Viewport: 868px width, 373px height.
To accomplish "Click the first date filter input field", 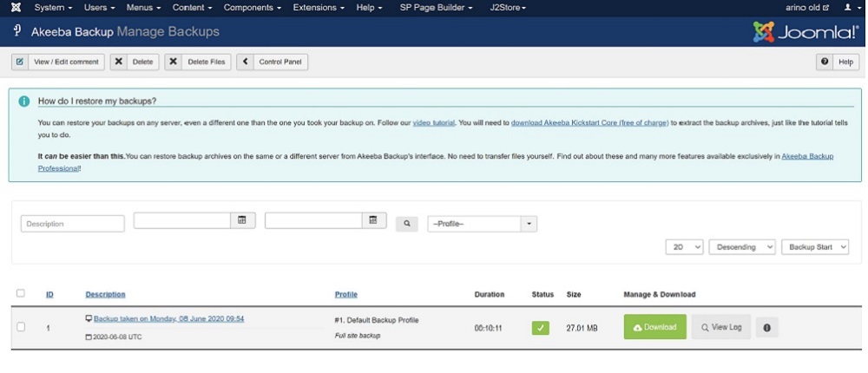I will click(x=182, y=220).
